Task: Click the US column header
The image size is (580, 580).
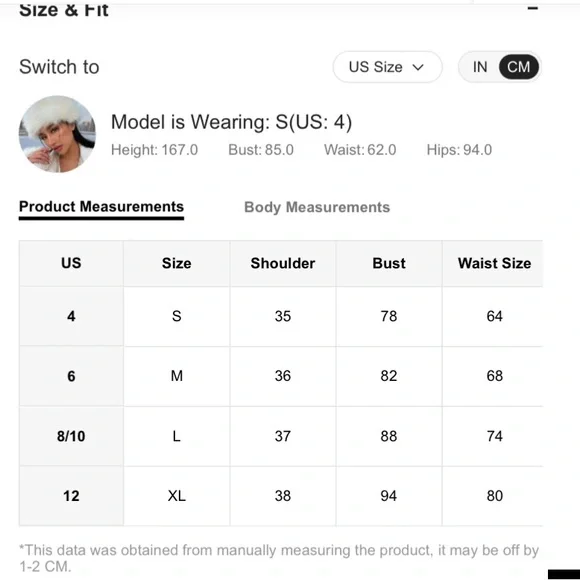Action: pos(71,263)
